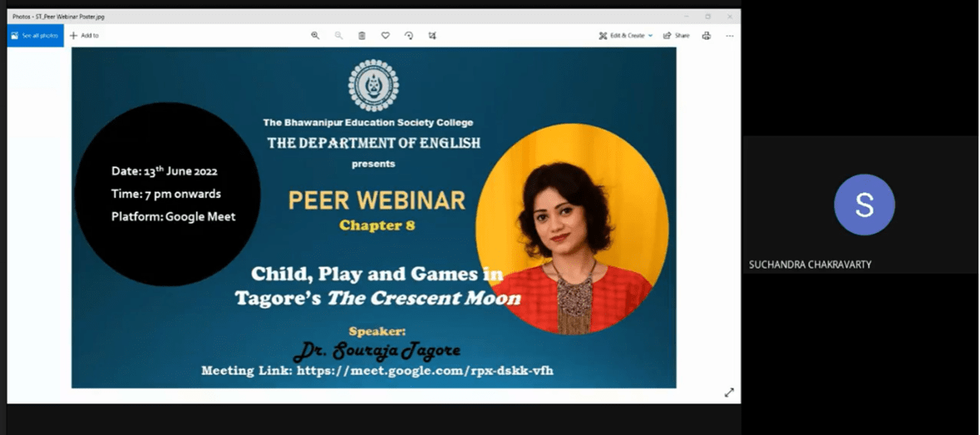980x435 pixels.
Task: Rotate the image with rotate icon
Action: 409,36
